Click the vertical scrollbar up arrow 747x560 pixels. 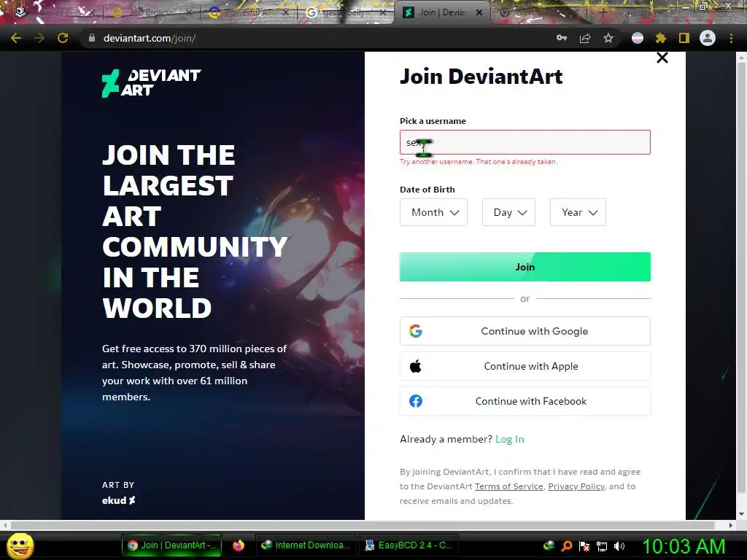click(x=741, y=58)
